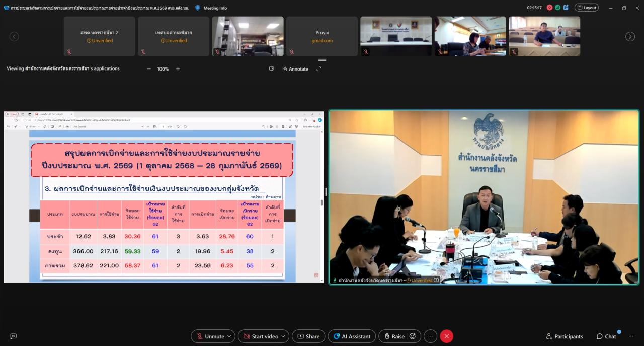Show next participants with right arrow

point(630,36)
